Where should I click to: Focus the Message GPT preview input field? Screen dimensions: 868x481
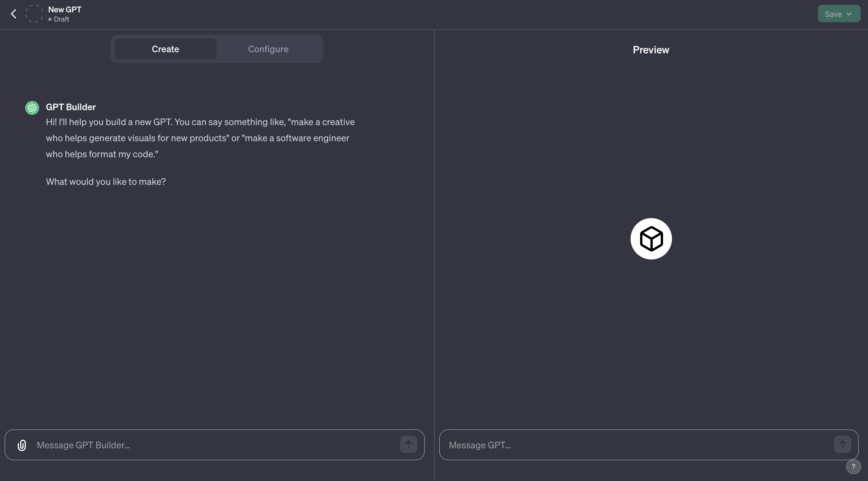pyautogui.click(x=649, y=445)
